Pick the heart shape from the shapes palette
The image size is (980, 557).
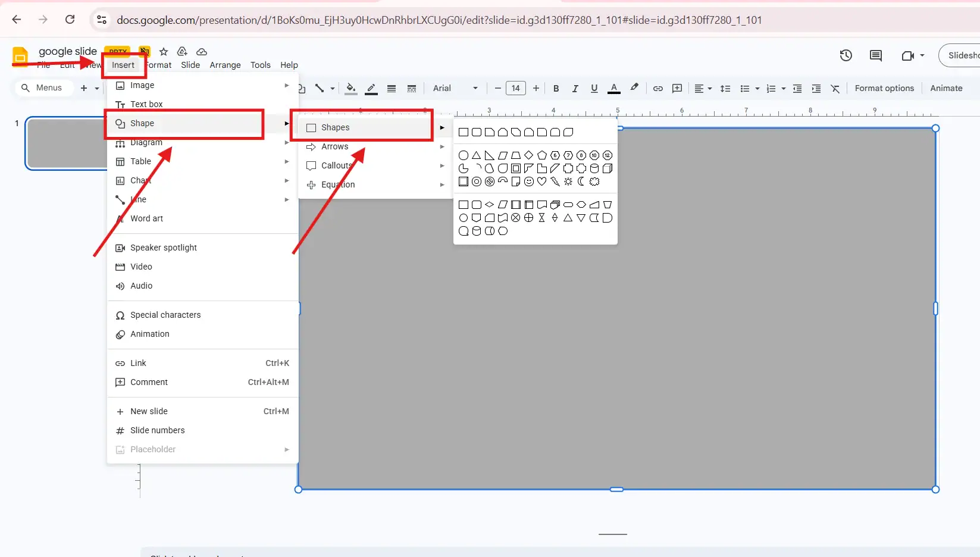point(541,182)
